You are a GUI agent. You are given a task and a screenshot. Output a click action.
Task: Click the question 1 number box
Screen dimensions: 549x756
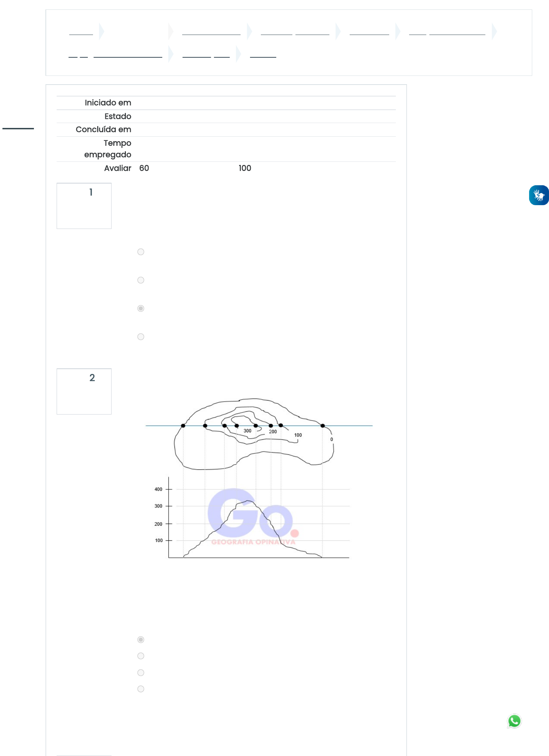(x=84, y=206)
